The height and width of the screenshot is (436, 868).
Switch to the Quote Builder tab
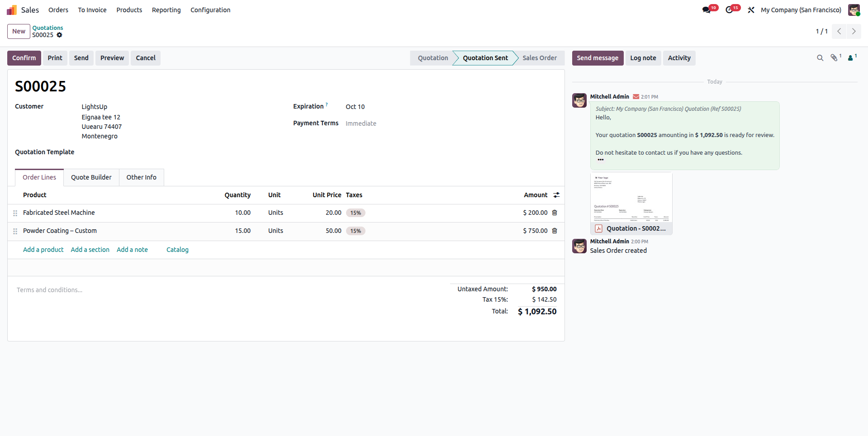click(91, 177)
